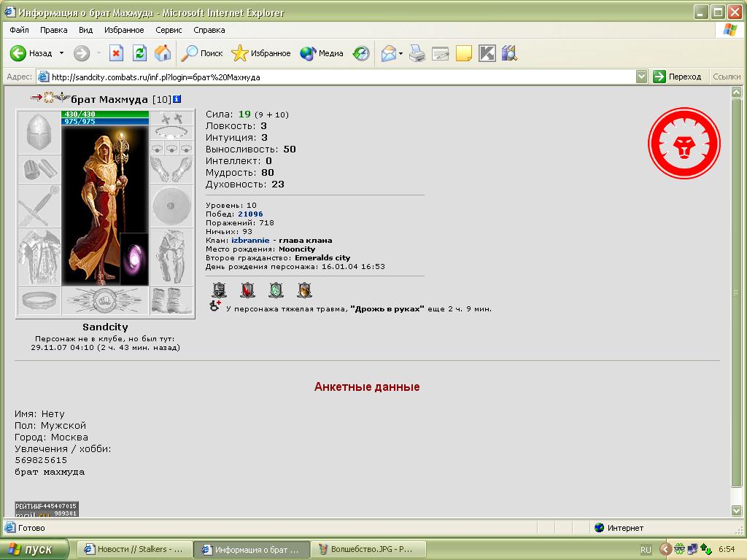The height and width of the screenshot is (560, 747).
Task: Click the leg armor equipment slot
Action: (x=171, y=257)
